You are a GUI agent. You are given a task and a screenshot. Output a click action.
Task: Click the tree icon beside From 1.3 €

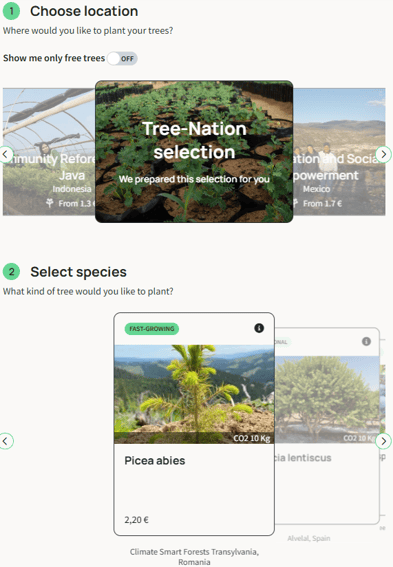point(50,203)
